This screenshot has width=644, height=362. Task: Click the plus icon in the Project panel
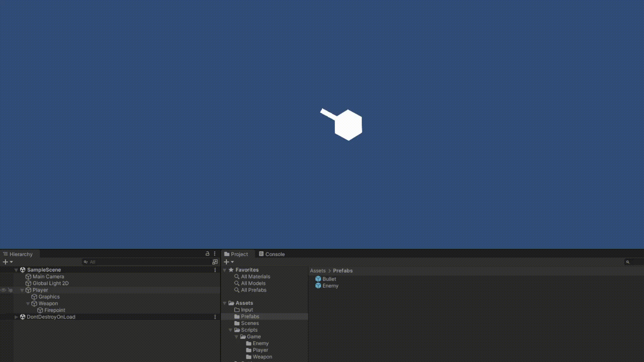[226, 262]
